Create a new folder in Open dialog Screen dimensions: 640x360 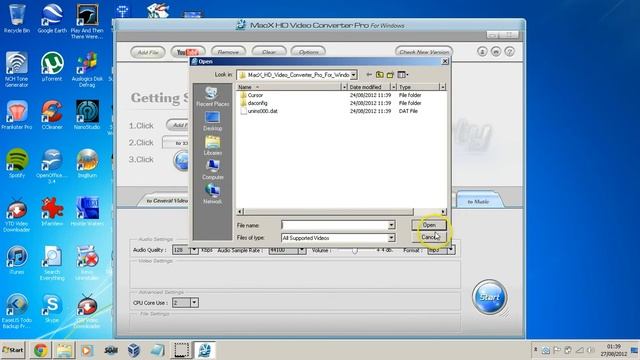coord(390,75)
